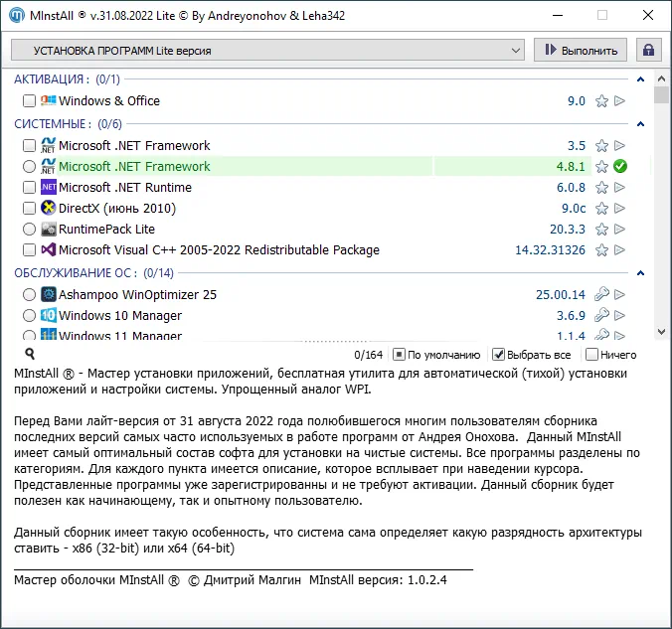Collapse the СИСТЕМНЫЕ section arrow
Viewport: 672px width, 629px height.
641,124
